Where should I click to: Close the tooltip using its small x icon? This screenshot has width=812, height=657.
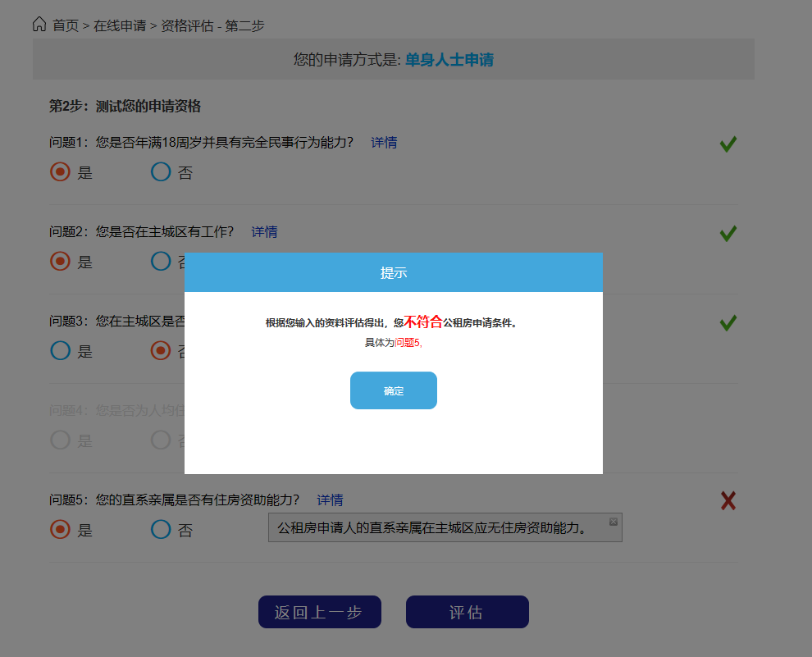pyautogui.click(x=613, y=520)
